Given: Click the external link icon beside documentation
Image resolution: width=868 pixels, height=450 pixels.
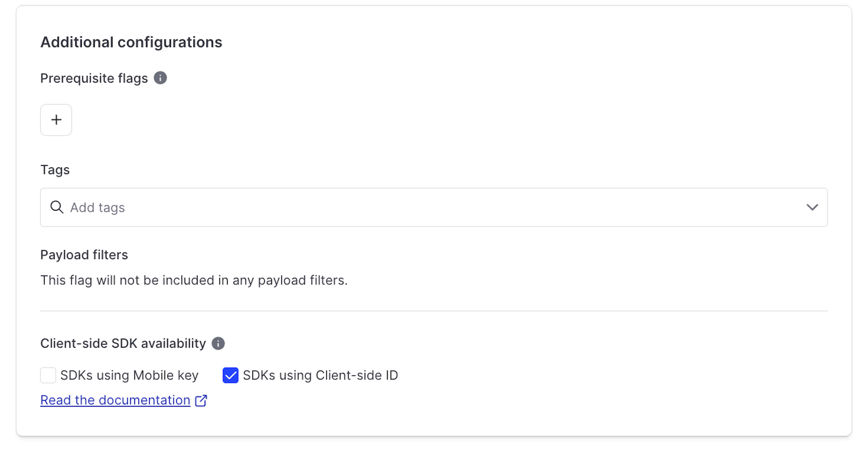Looking at the screenshot, I should (x=201, y=401).
